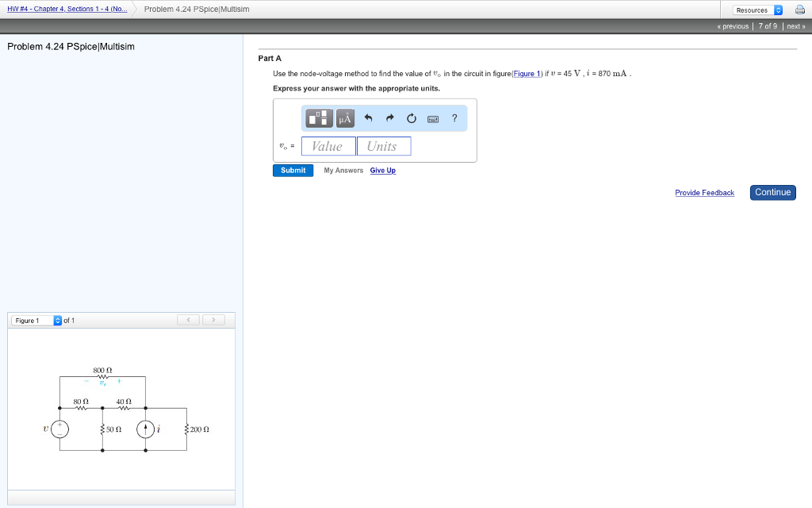812x508 pixels.
Task: Open the Resources dropdown
Action: coord(756,9)
